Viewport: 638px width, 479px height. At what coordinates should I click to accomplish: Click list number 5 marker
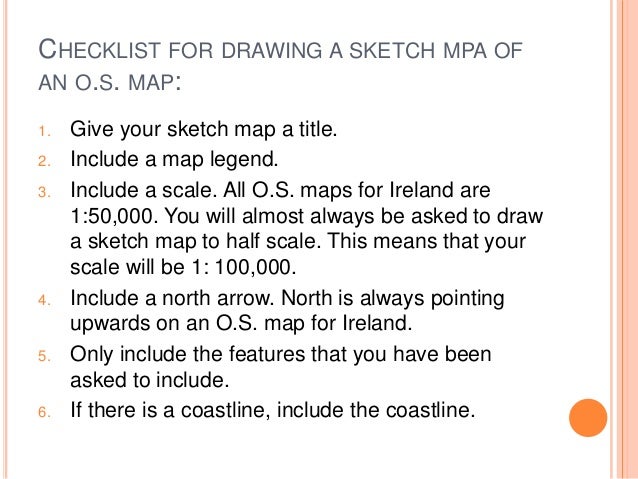click(x=44, y=357)
